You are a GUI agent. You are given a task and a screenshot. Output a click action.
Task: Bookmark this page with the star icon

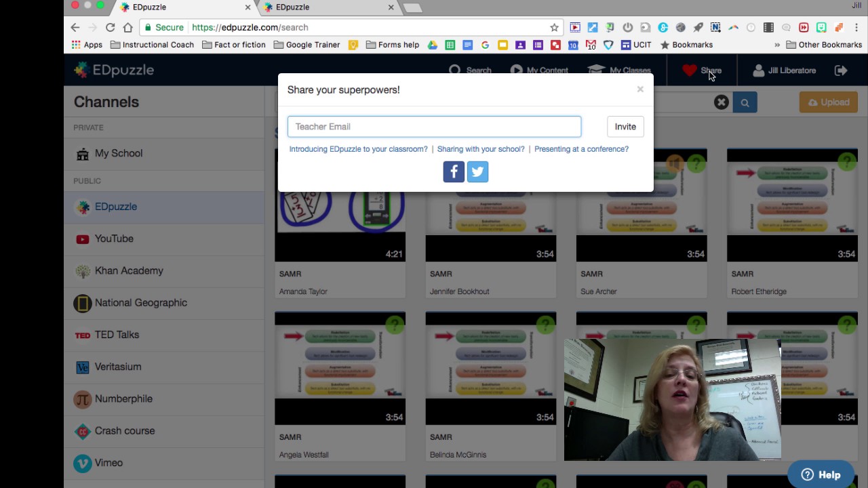(x=554, y=27)
